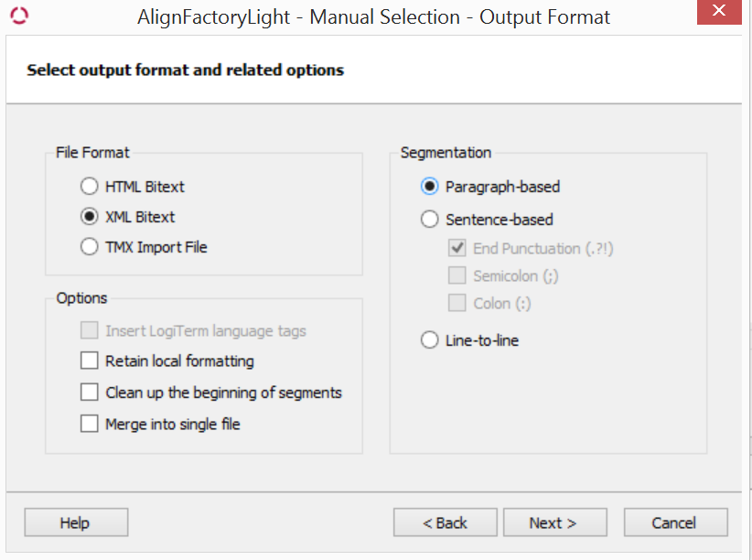Check the Semicolon segmentation box
Screen dimensions: 752x560
[457, 276]
